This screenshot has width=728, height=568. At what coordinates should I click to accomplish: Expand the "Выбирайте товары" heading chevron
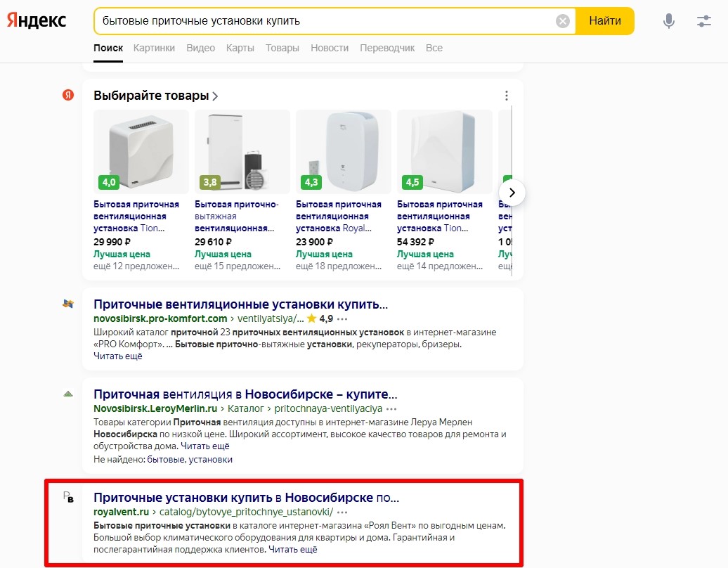tap(215, 96)
